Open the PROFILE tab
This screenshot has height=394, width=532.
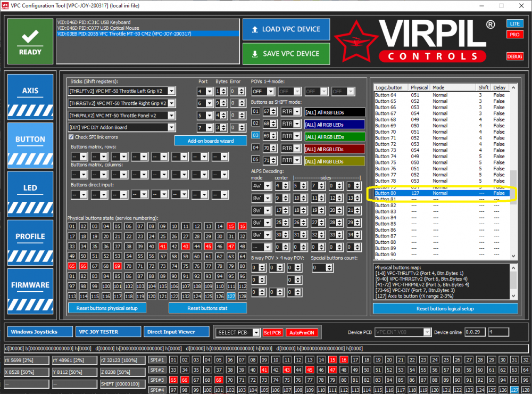pyautogui.click(x=30, y=242)
